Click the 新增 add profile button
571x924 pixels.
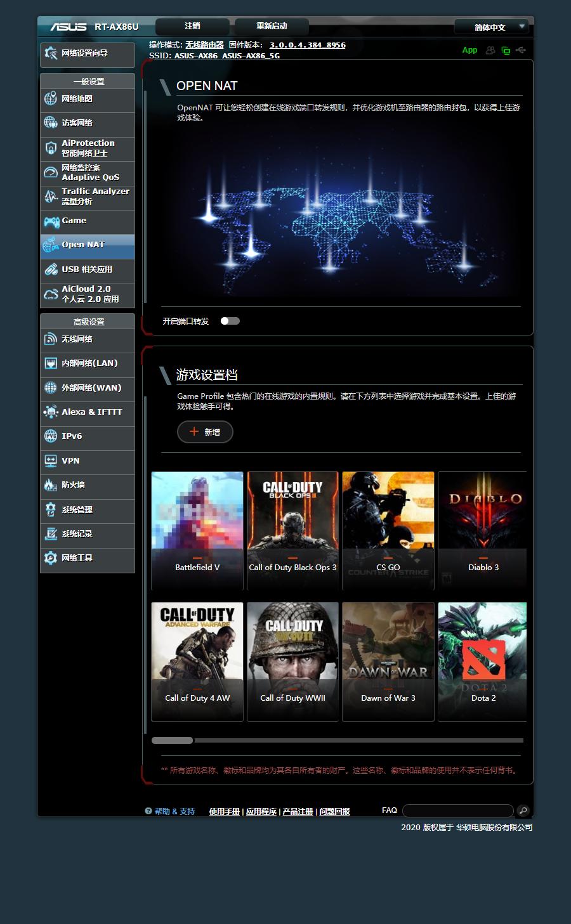[204, 432]
